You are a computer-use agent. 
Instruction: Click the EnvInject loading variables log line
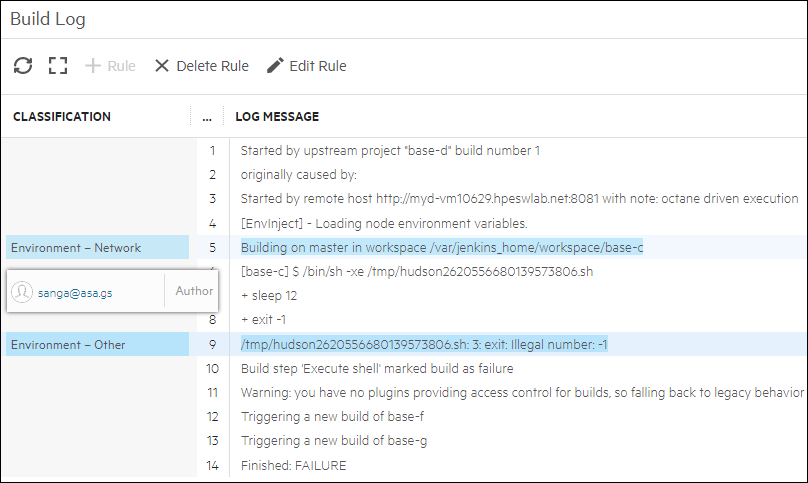point(384,223)
